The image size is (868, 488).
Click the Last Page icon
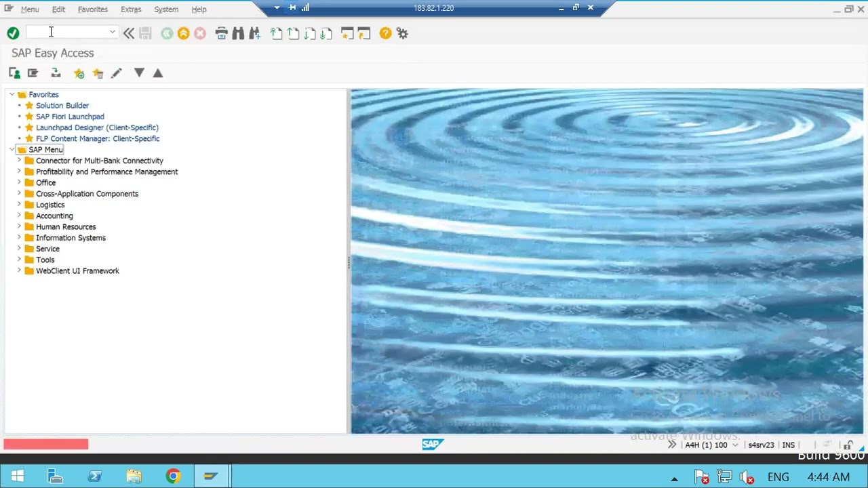click(x=326, y=33)
